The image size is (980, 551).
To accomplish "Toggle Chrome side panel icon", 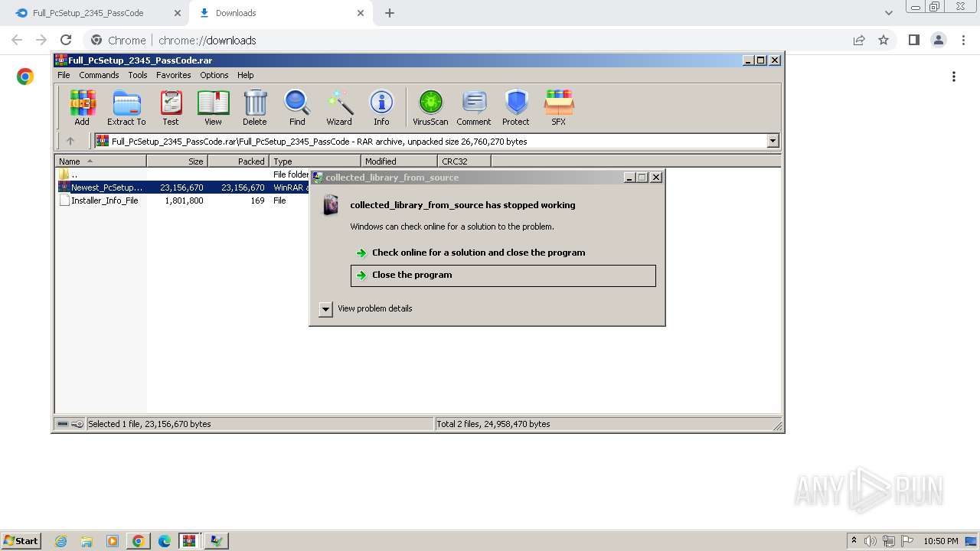I will (x=913, y=40).
